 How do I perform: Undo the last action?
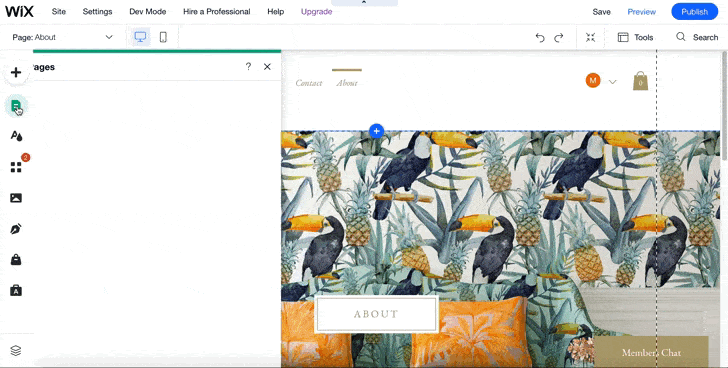click(540, 38)
